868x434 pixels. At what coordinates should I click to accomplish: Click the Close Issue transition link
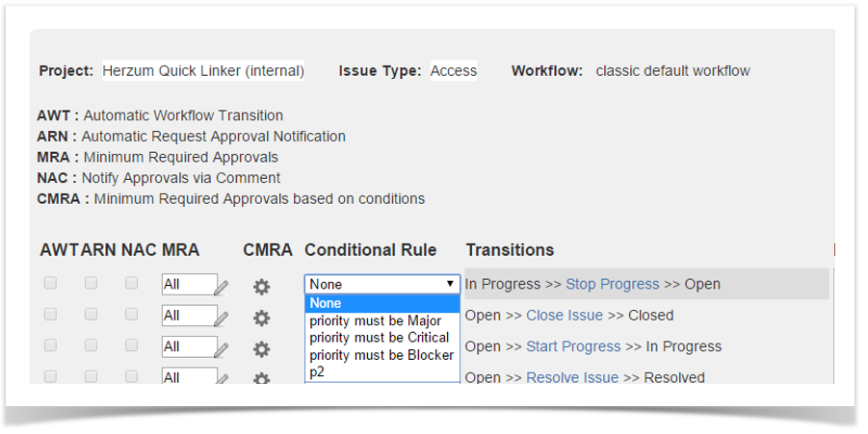(565, 316)
